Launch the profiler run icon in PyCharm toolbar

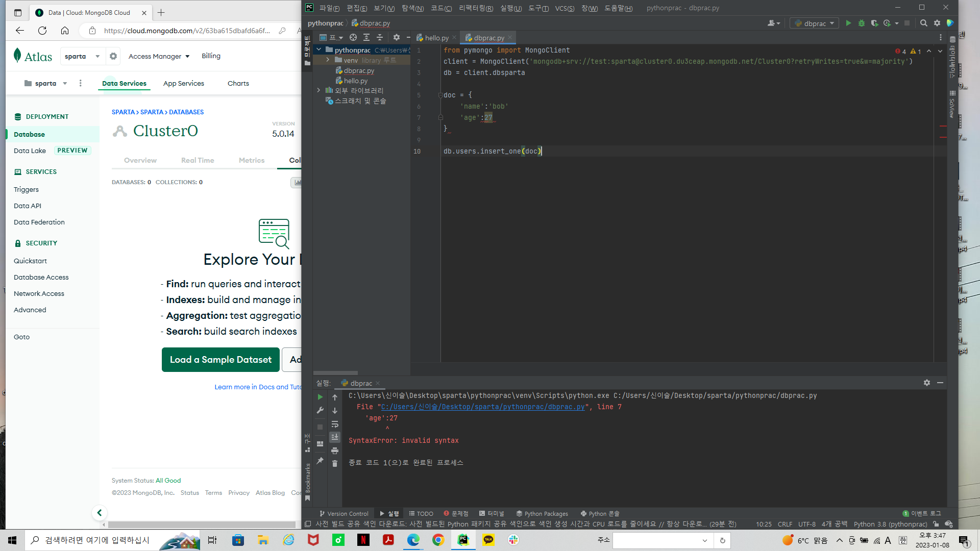887,23
